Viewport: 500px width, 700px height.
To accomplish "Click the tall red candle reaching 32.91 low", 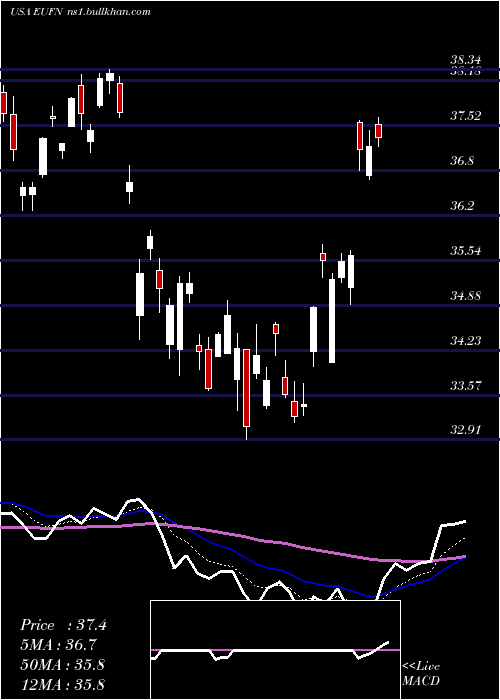I will 246,388.
